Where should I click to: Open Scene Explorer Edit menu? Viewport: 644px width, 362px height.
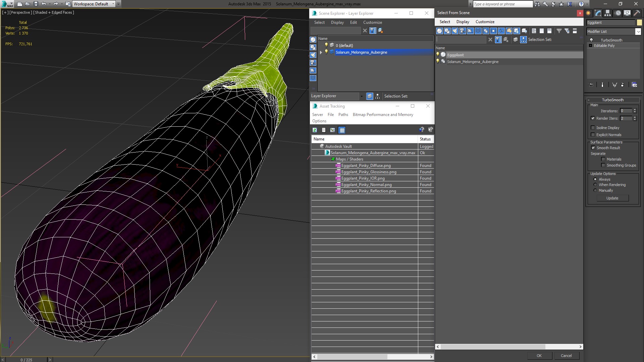click(353, 22)
